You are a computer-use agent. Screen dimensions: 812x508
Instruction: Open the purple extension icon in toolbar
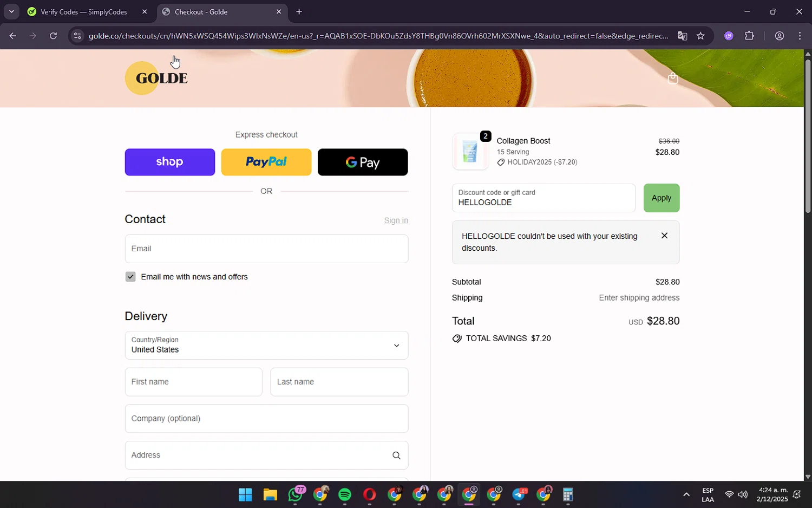729,36
